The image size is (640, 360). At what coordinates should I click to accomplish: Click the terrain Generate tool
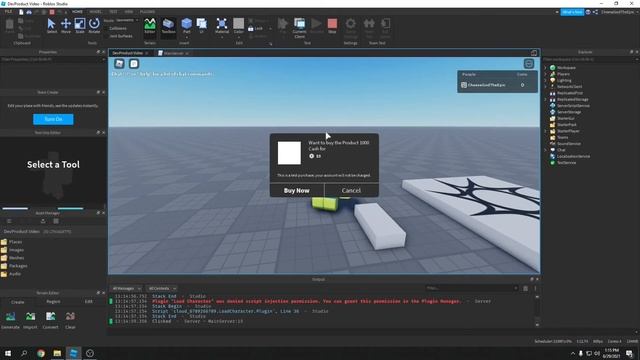click(x=10, y=320)
